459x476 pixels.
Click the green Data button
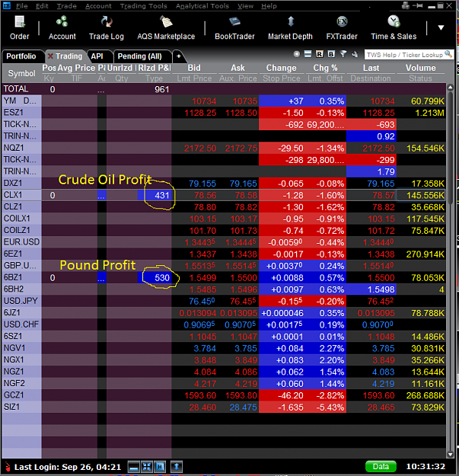pyautogui.click(x=381, y=467)
